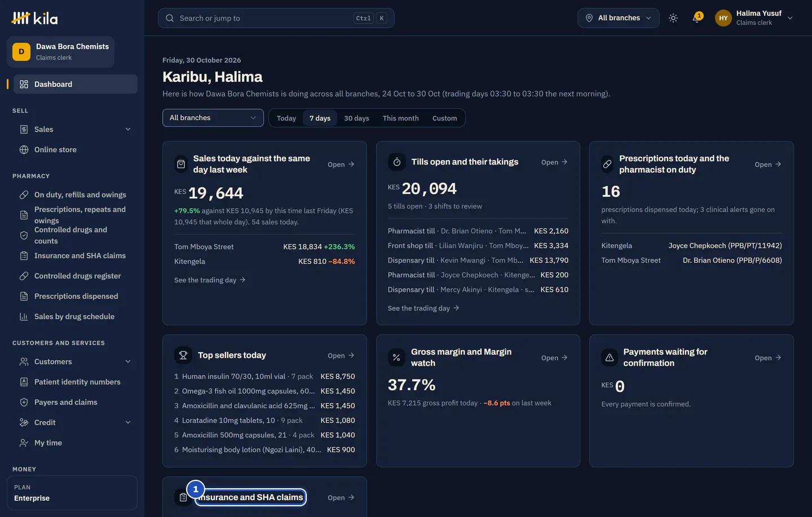Click the Online store globe icon

coord(24,149)
